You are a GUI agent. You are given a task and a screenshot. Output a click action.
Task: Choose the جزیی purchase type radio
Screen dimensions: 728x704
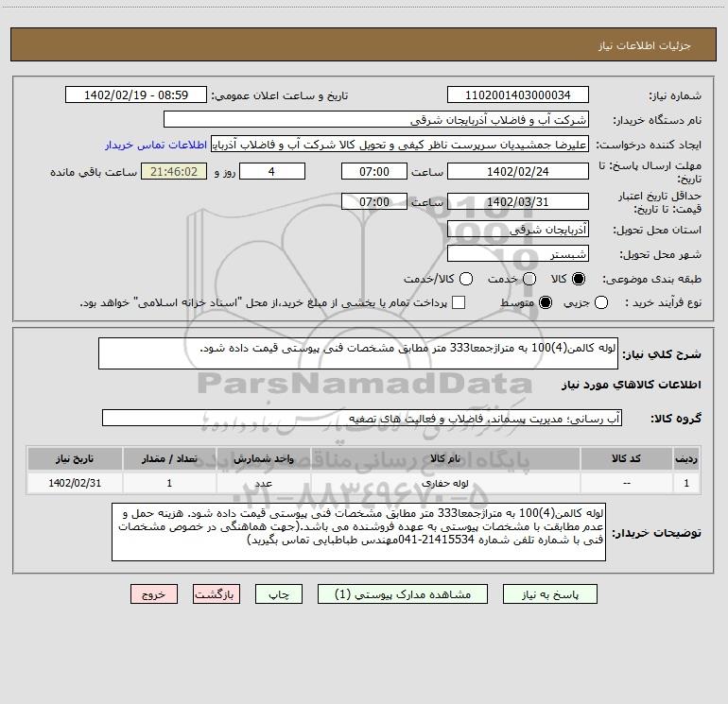[x=600, y=302]
